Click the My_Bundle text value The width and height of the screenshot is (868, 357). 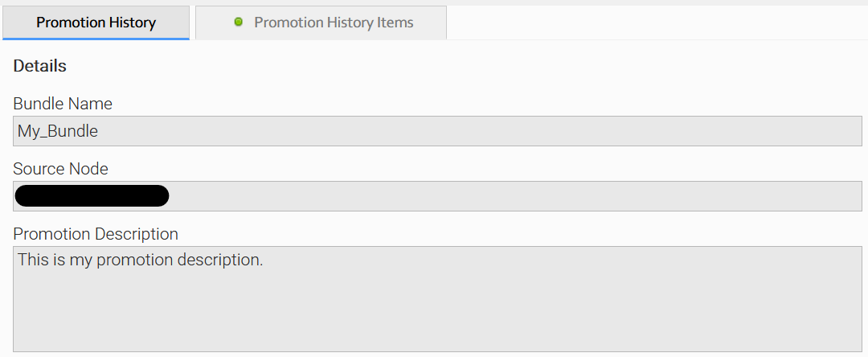point(58,131)
